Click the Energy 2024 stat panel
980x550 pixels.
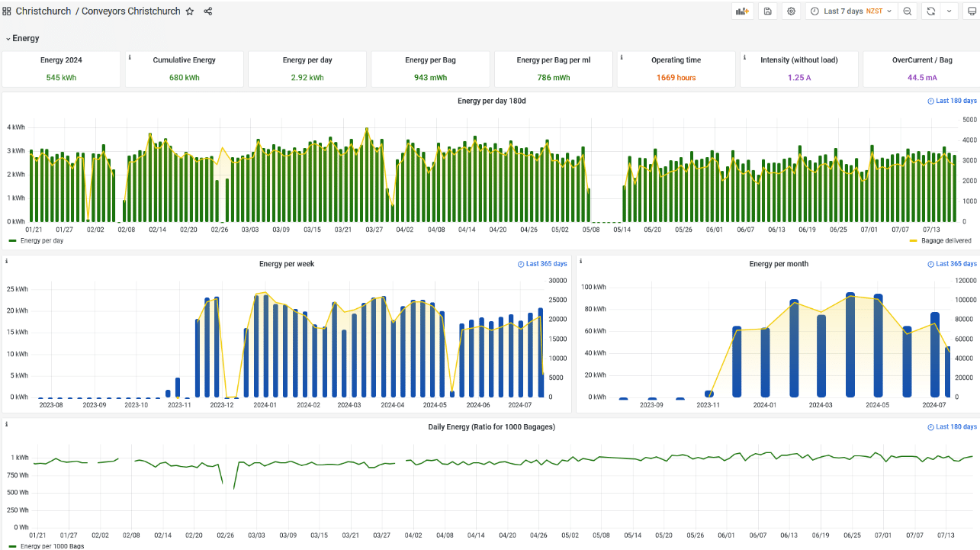click(61, 69)
